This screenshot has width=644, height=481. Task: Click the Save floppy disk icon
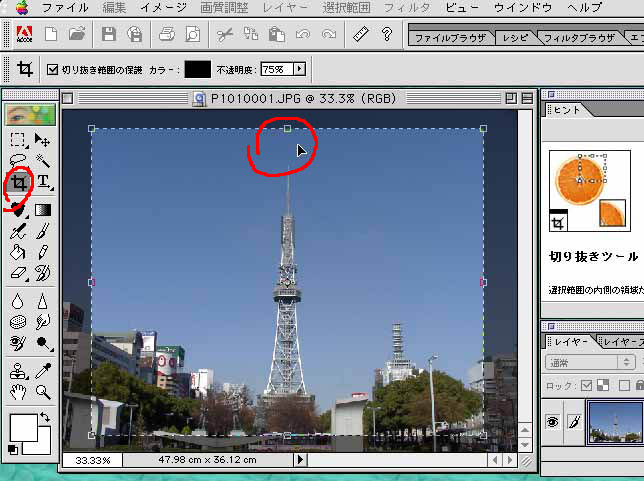[x=108, y=35]
